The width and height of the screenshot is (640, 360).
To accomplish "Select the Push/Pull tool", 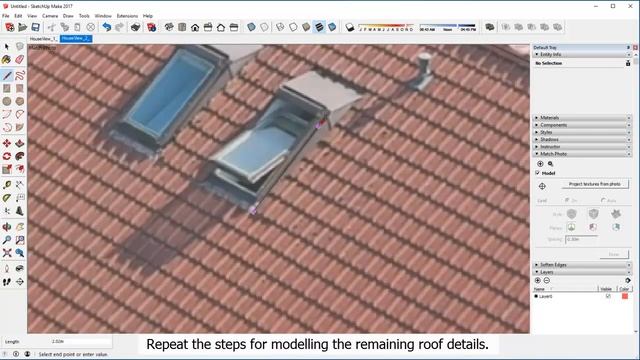I will coord(20,143).
